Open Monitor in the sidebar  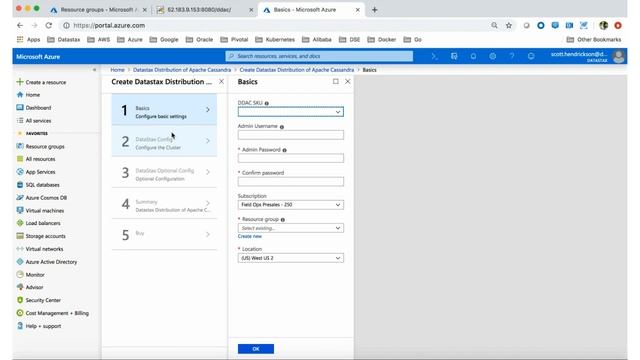coord(30,275)
